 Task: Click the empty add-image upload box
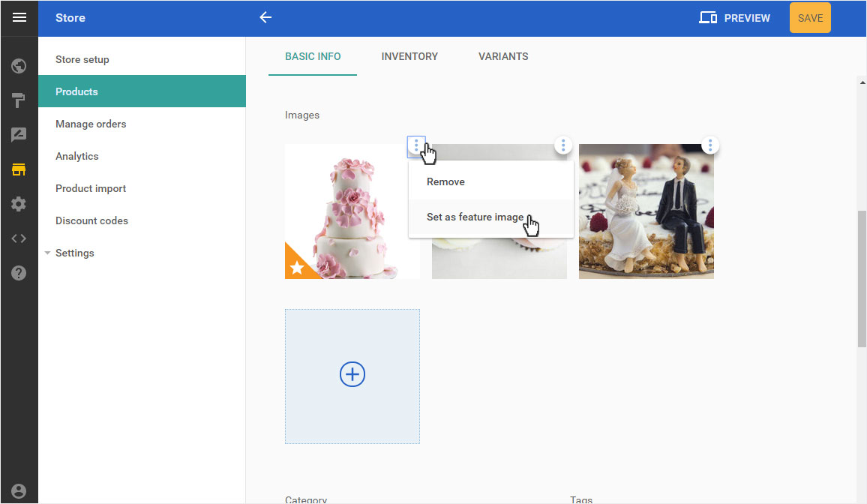tap(352, 376)
